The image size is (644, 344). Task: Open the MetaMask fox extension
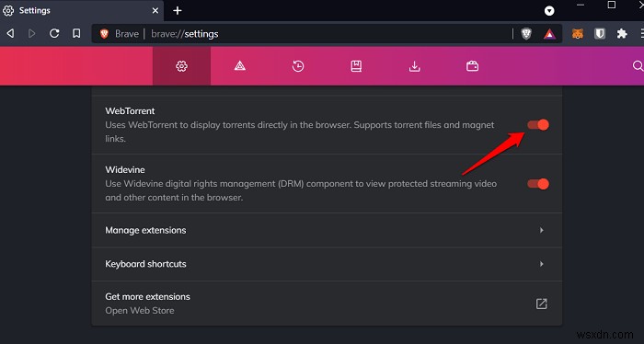coord(578,34)
